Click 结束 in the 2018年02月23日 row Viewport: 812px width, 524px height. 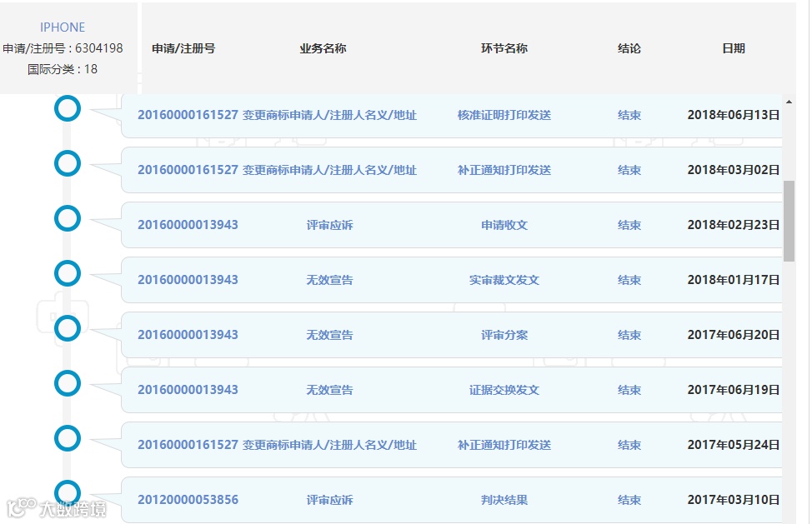tap(629, 224)
